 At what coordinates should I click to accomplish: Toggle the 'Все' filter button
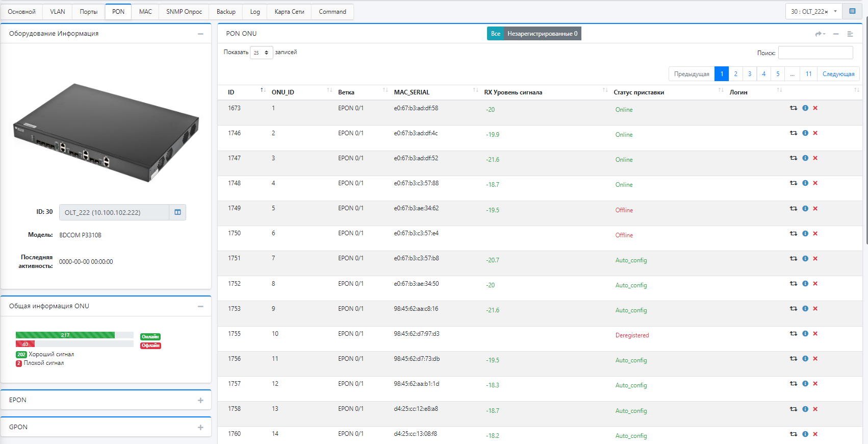(495, 34)
